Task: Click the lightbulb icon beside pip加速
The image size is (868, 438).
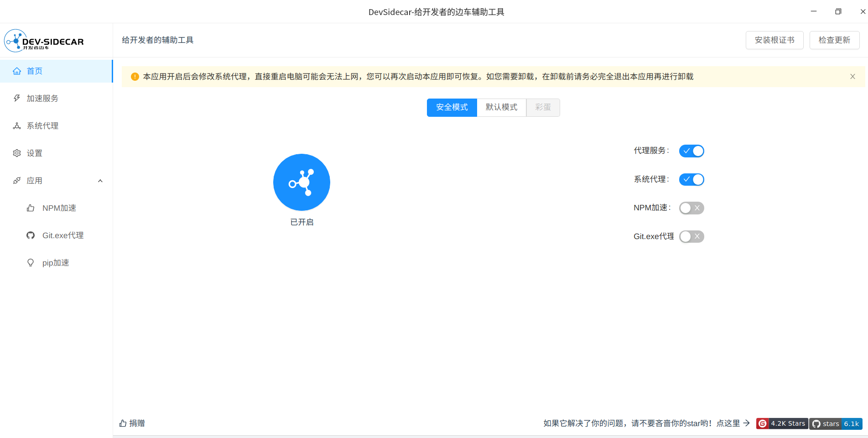Action: coord(31,263)
